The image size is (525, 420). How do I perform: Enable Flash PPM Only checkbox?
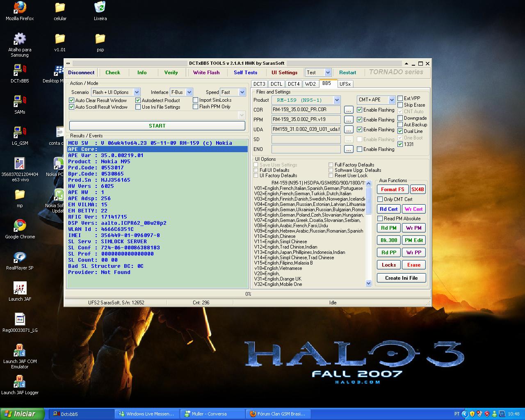(196, 107)
